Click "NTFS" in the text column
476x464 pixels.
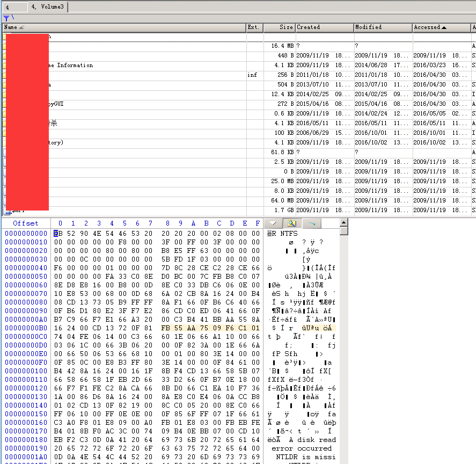[x=289, y=234]
